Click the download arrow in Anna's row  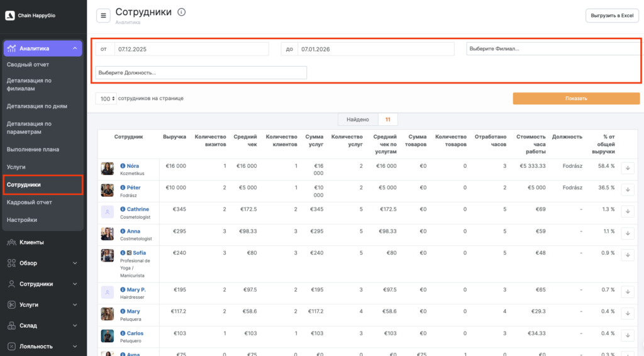[628, 233]
